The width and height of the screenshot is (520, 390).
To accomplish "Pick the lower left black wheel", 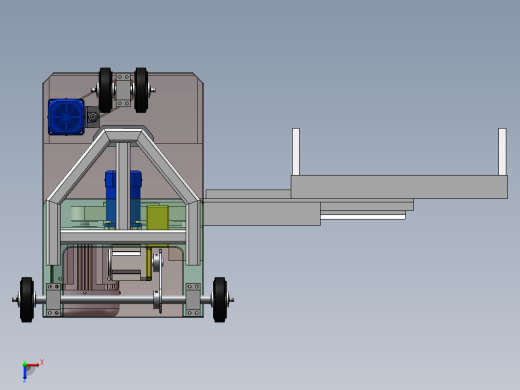I will (x=27, y=299).
